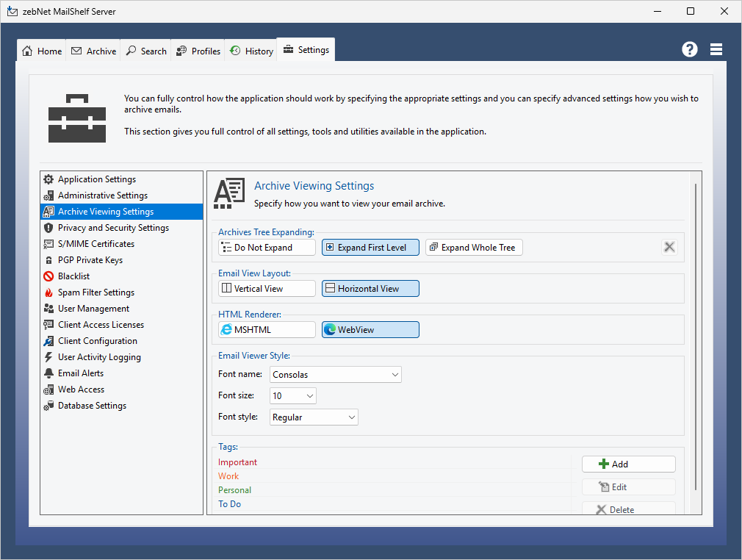This screenshot has height=560, width=742.
Task: Select Do Not Expand option
Action: coord(267,248)
